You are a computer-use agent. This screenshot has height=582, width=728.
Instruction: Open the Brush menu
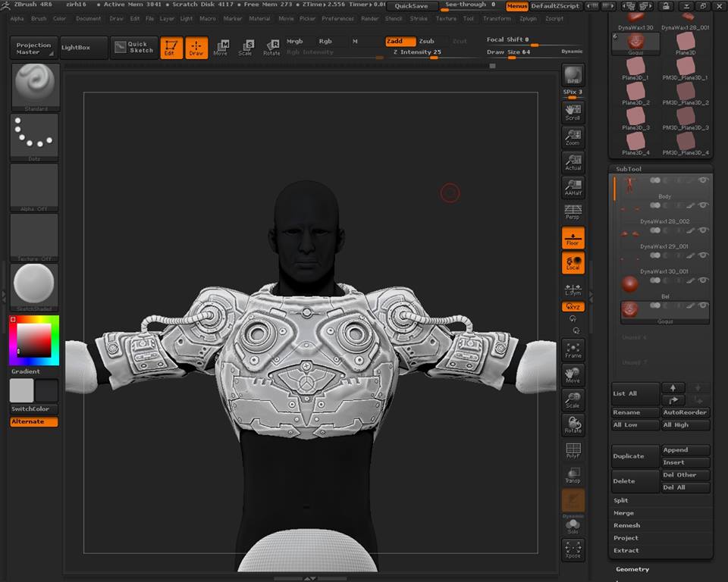pyautogui.click(x=39, y=18)
